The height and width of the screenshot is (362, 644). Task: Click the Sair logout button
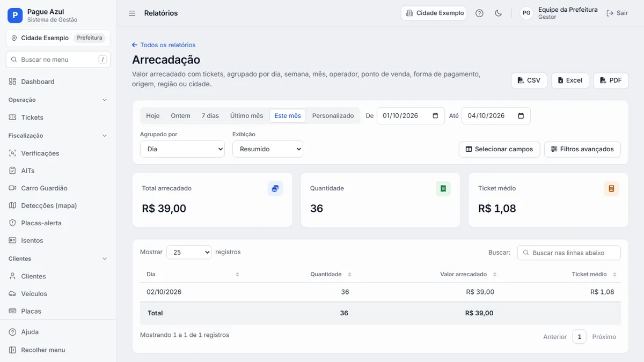tap(617, 13)
